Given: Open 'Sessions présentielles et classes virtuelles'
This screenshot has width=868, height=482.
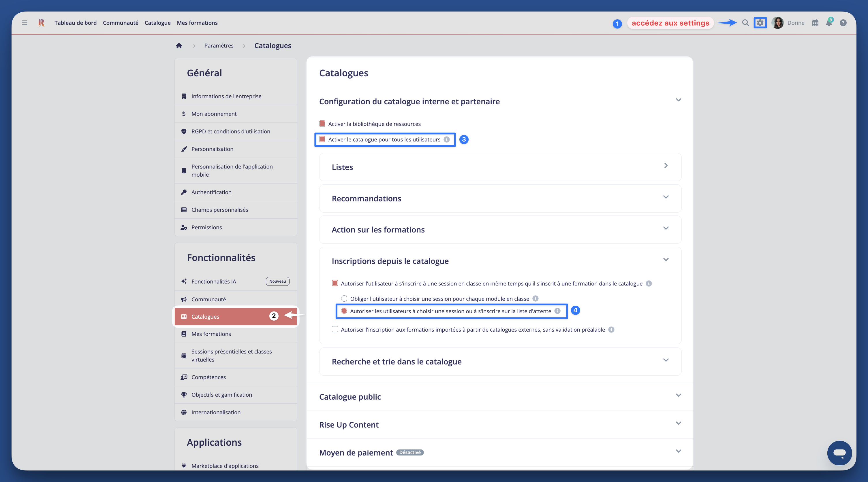Looking at the screenshot, I should click(236, 356).
